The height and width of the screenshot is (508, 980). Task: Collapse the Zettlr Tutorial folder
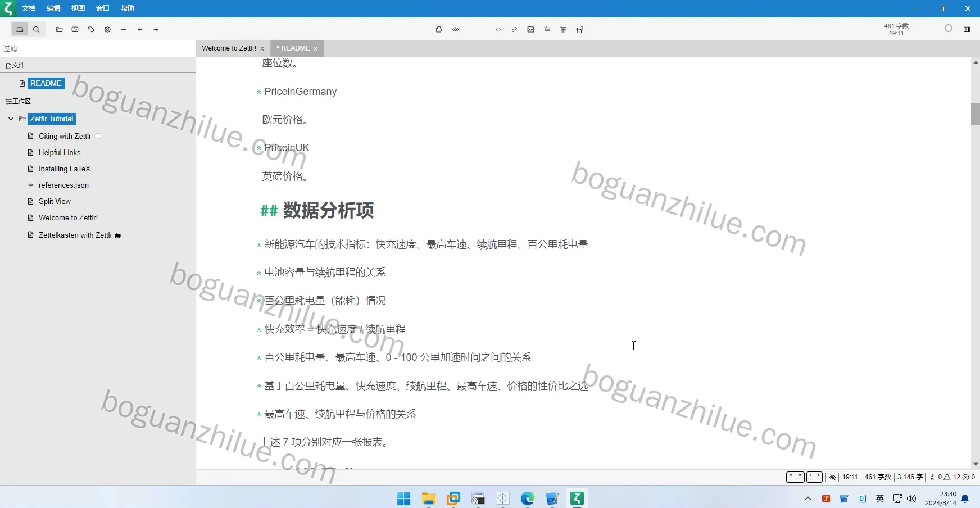coord(11,119)
